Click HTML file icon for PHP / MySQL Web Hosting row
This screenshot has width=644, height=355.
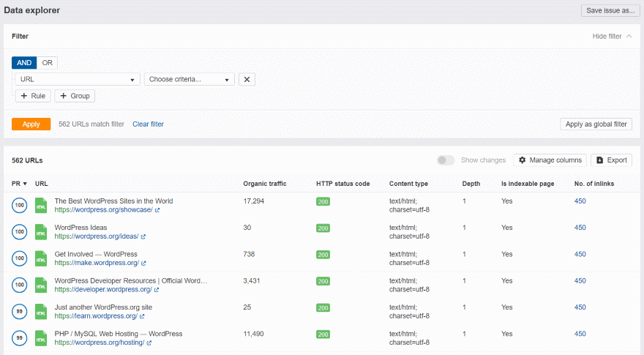click(x=42, y=338)
